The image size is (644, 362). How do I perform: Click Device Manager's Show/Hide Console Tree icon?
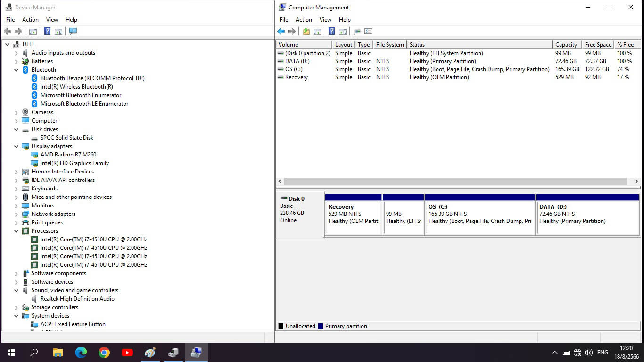click(x=33, y=32)
